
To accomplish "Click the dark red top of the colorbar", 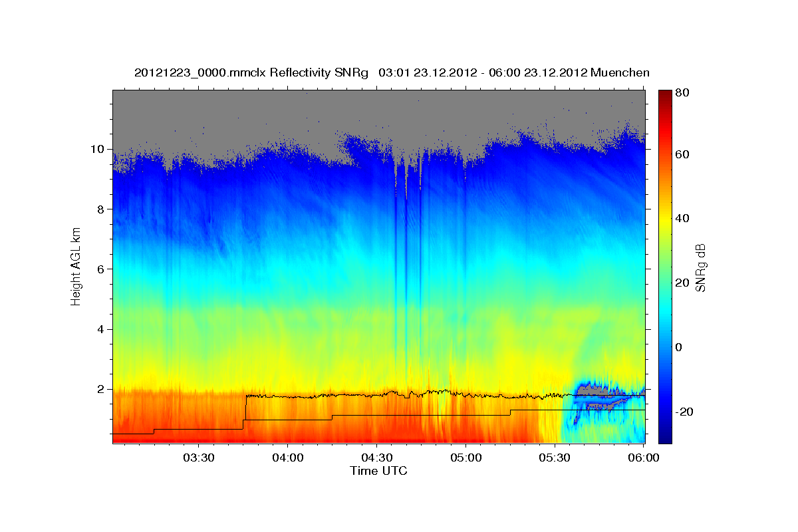I will tap(665, 96).
